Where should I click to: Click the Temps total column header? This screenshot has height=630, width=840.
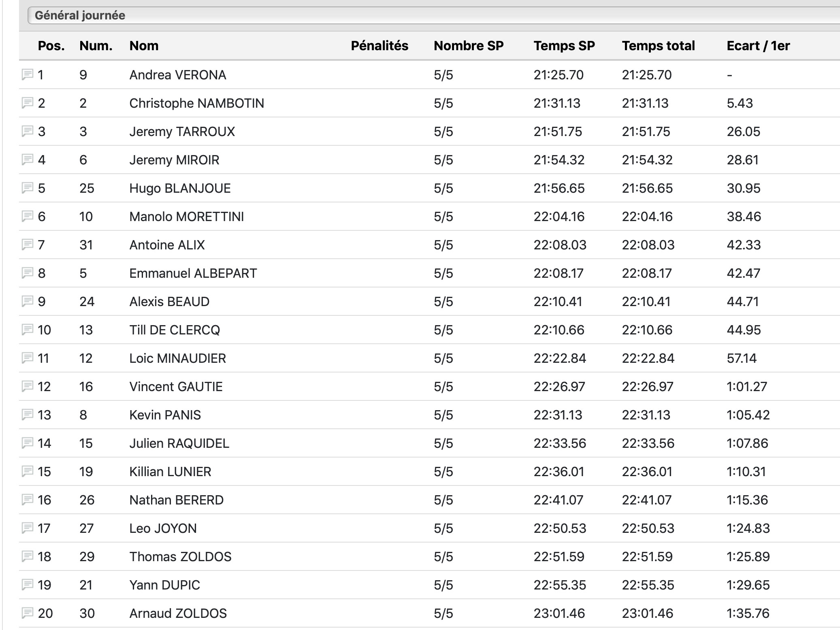[658, 46]
